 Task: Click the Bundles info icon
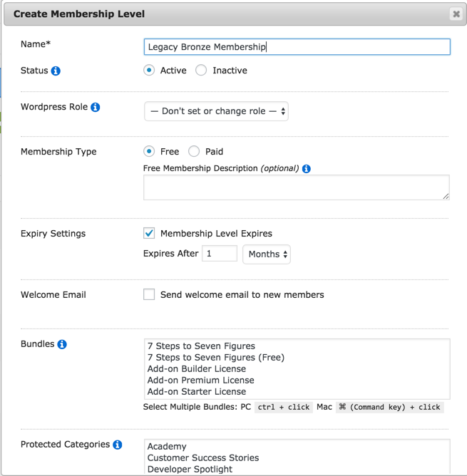click(x=62, y=344)
